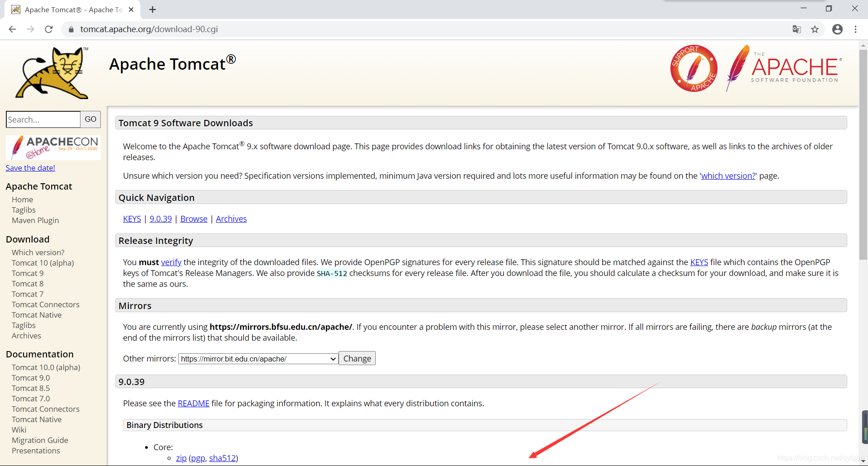Select the Apache Tomcat browser tab
The width and height of the screenshot is (868, 466).
[x=72, y=10]
